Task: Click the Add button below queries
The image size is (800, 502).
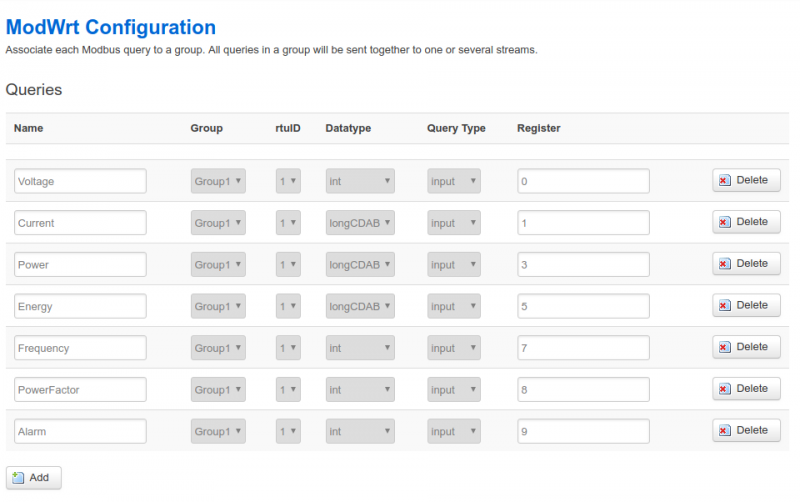Action: pyautogui.click(x=34, y=478)
